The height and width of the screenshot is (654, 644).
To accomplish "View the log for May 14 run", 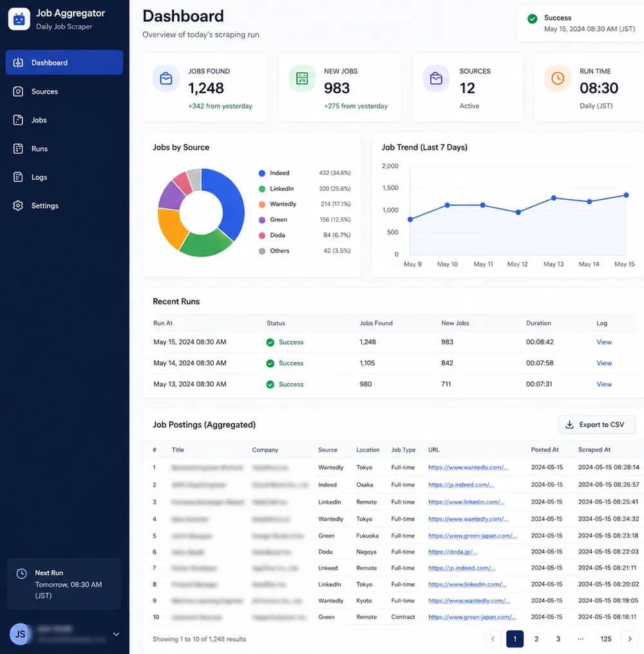I will 604,363.
